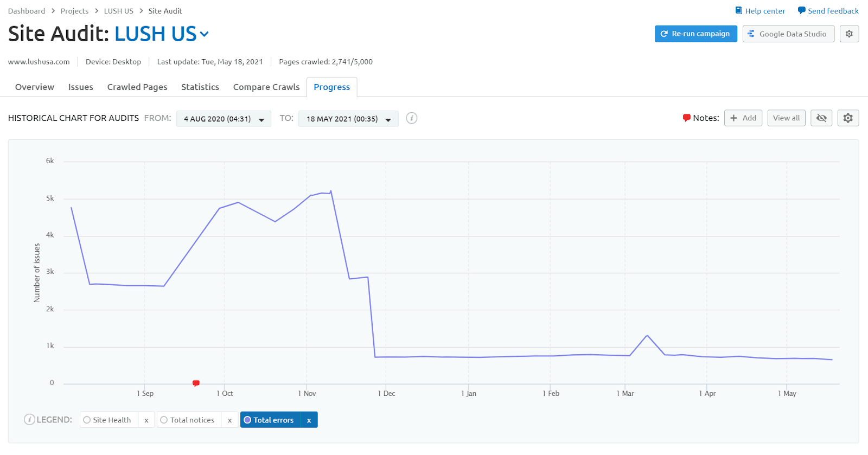Click the 1 May axis label
This screenshot has width=868, height=455.
[787, 393]
